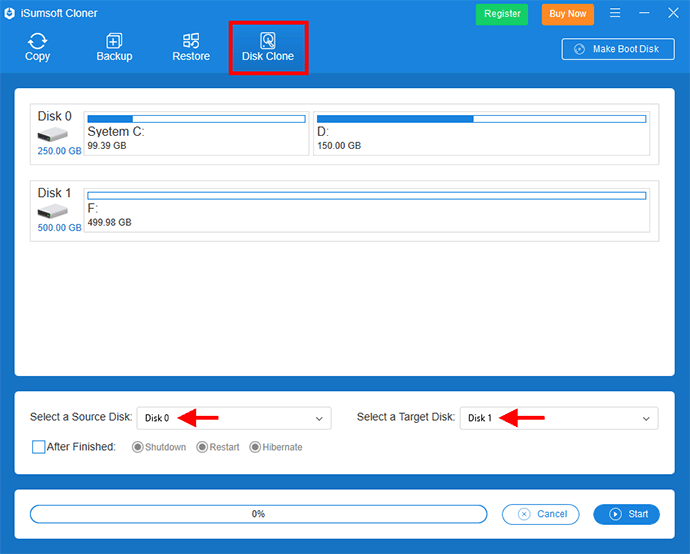Open the Source Disk dropdown
Image resolution: width=690 pixels, height=554 pixels.
point(234,418)
